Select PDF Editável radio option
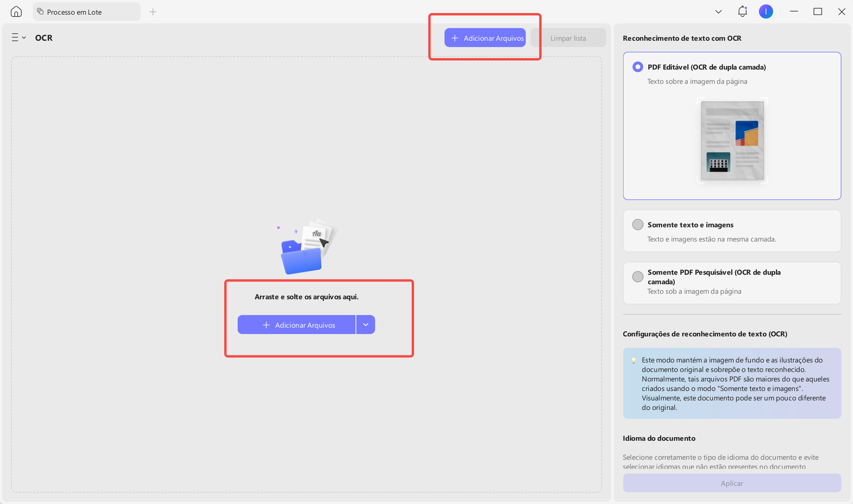853x504 pixels. [x=637, y=67]
